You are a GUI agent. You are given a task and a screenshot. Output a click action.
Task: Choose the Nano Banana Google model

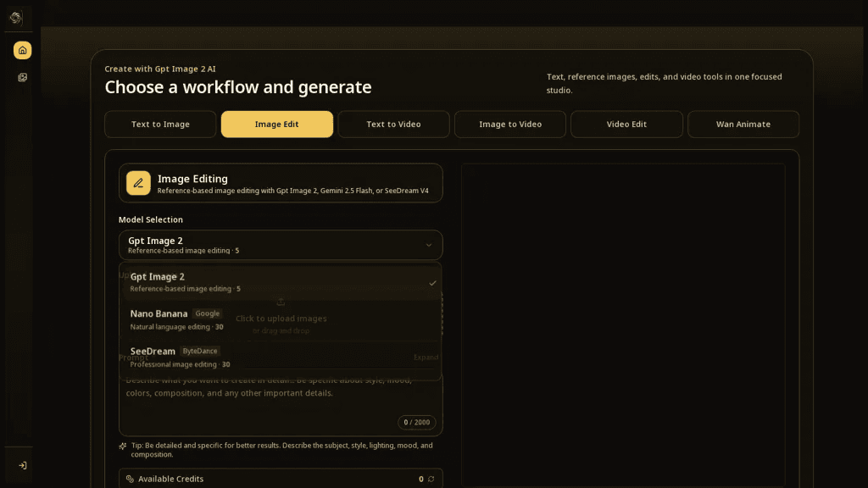click(280, 319)
